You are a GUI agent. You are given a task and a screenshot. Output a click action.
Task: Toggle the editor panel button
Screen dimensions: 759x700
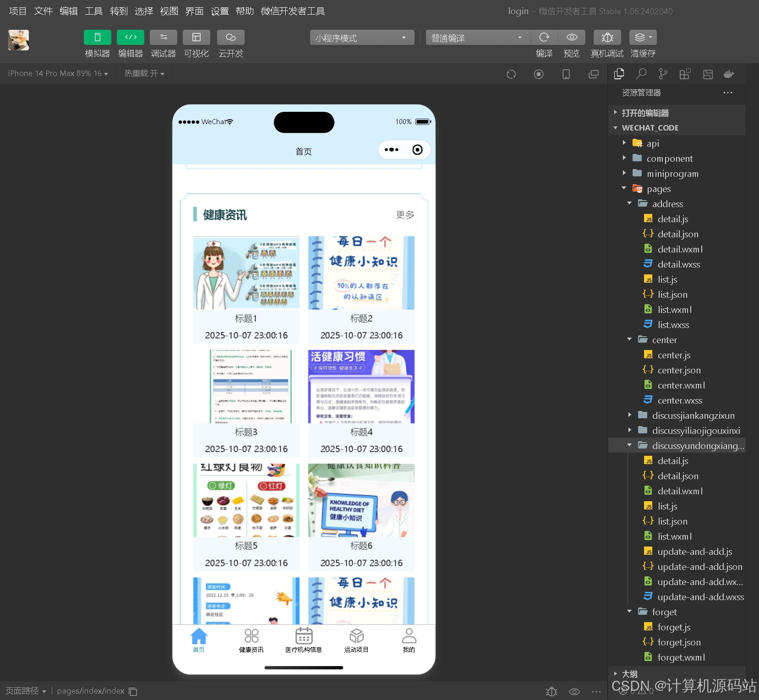131,37
